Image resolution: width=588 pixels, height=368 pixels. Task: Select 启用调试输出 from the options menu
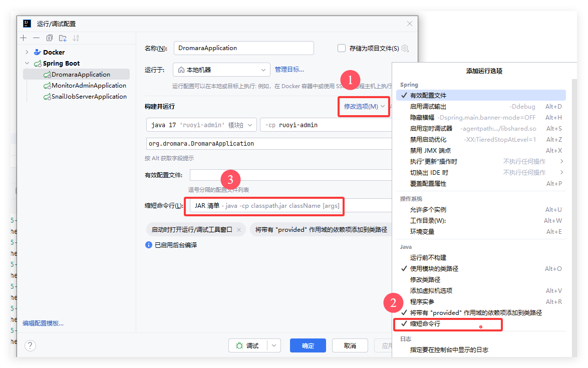[x=428, y=107]
